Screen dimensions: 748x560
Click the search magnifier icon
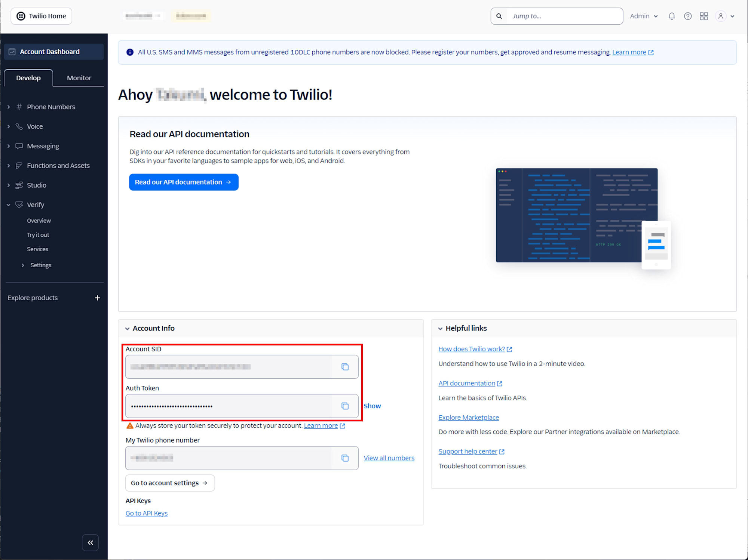pyautogui.click(x=499, y=16)
